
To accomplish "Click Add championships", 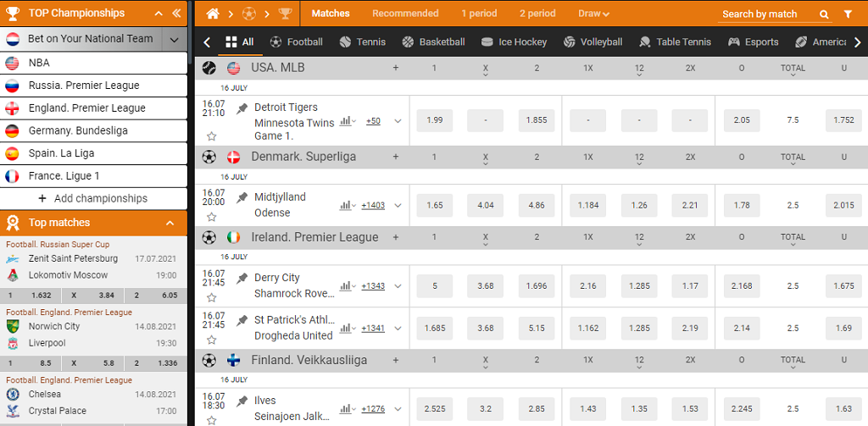I will (x=93, y=199).
